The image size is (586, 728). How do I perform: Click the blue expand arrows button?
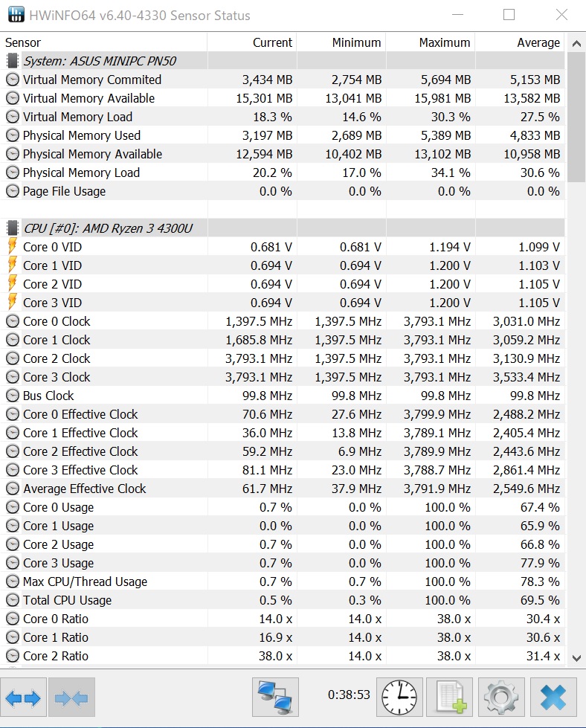pyautogui.click(x=24, y=698)
